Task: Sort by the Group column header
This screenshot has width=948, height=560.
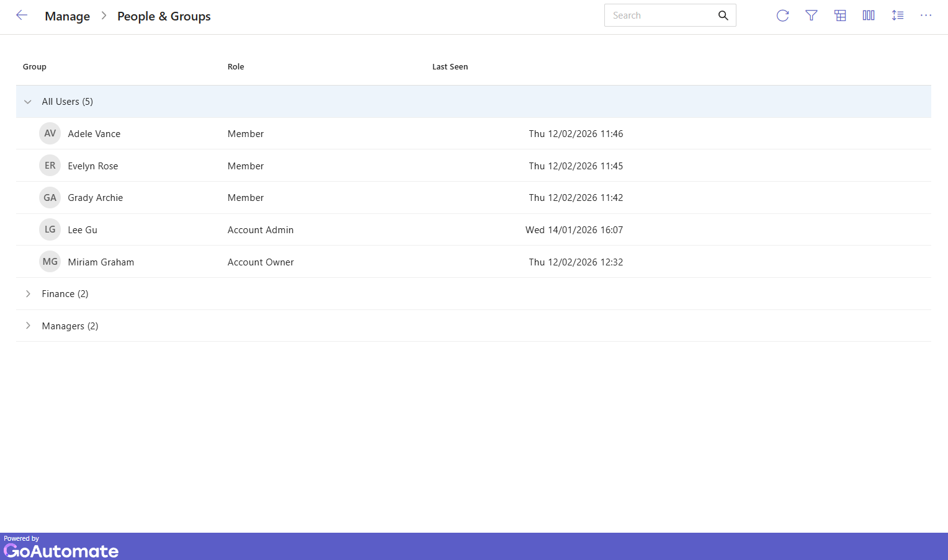Action: pyautogui.click(x=35, y=67)
